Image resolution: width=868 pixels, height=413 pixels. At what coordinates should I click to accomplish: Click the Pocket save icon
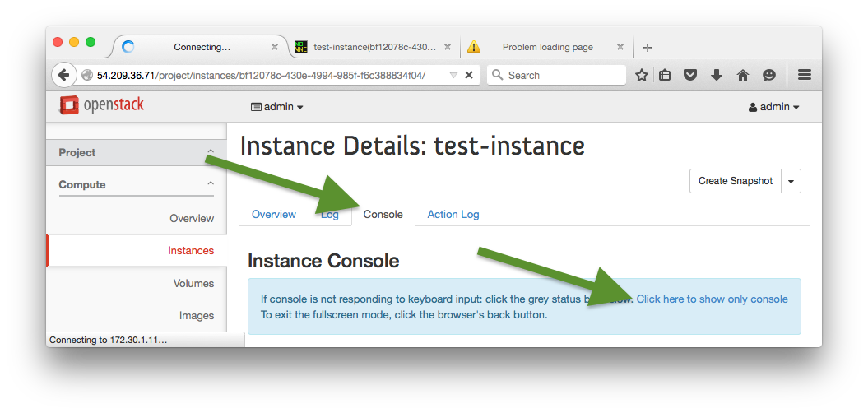tap(691, 75)
